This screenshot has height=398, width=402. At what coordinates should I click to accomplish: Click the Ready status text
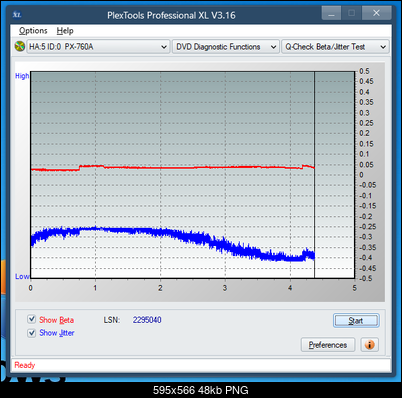click(25, 365)
